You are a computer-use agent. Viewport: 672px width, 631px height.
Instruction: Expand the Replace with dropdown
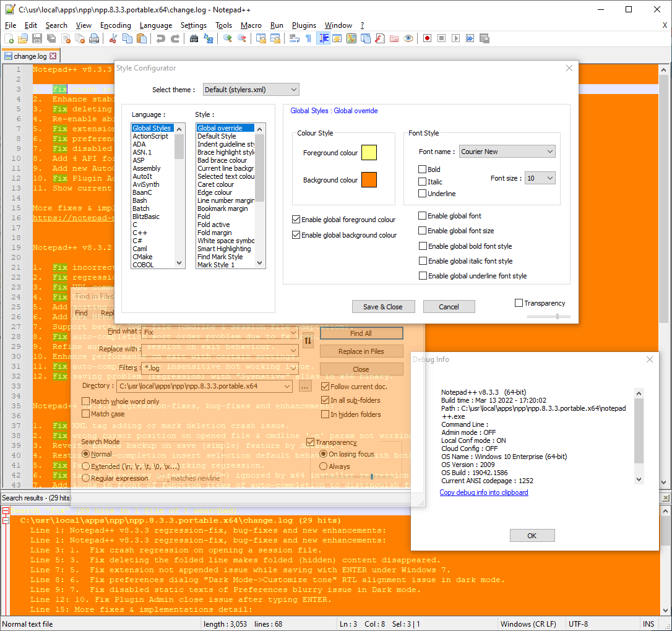[293, 350]
